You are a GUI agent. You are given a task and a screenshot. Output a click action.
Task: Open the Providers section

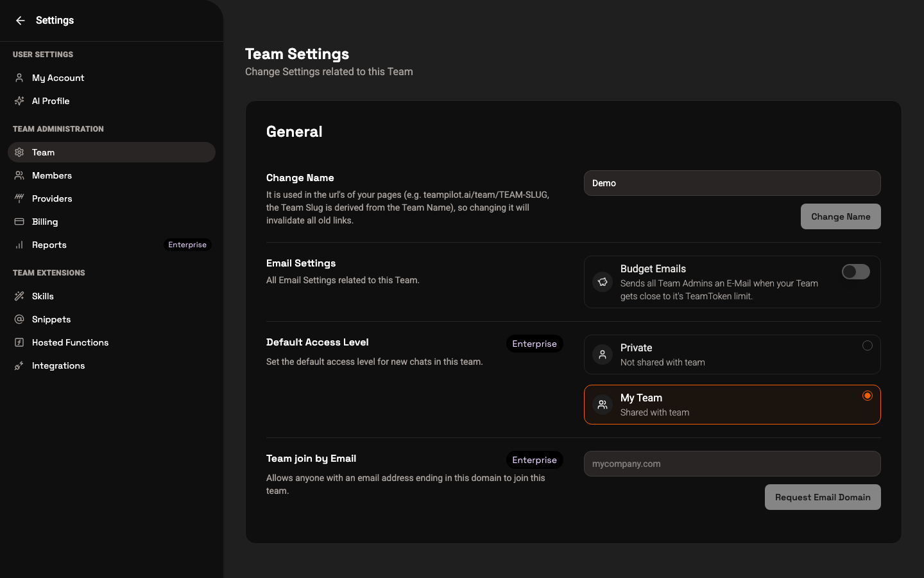[x=112, y=198]
